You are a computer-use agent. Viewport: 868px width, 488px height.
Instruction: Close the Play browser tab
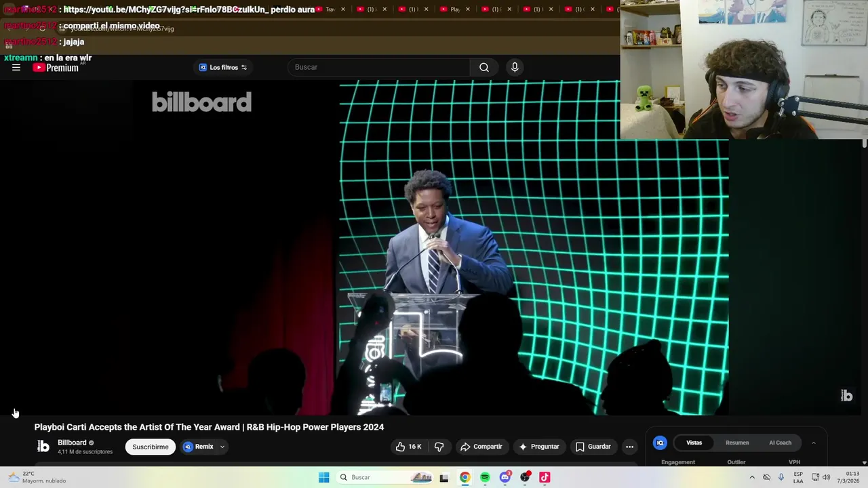point(467,9)
